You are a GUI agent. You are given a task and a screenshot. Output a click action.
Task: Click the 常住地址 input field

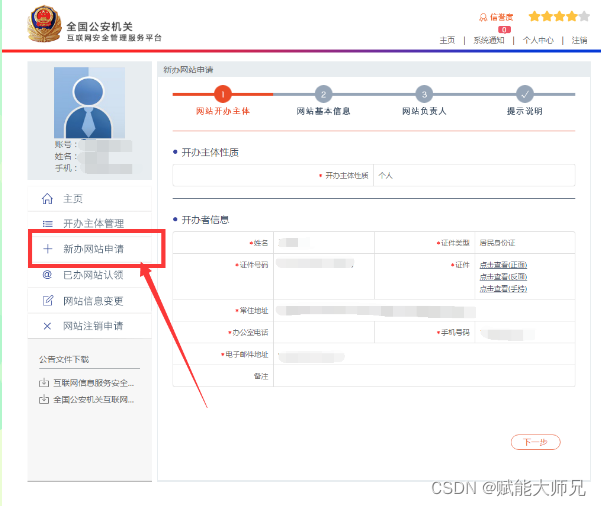[424, 310]
